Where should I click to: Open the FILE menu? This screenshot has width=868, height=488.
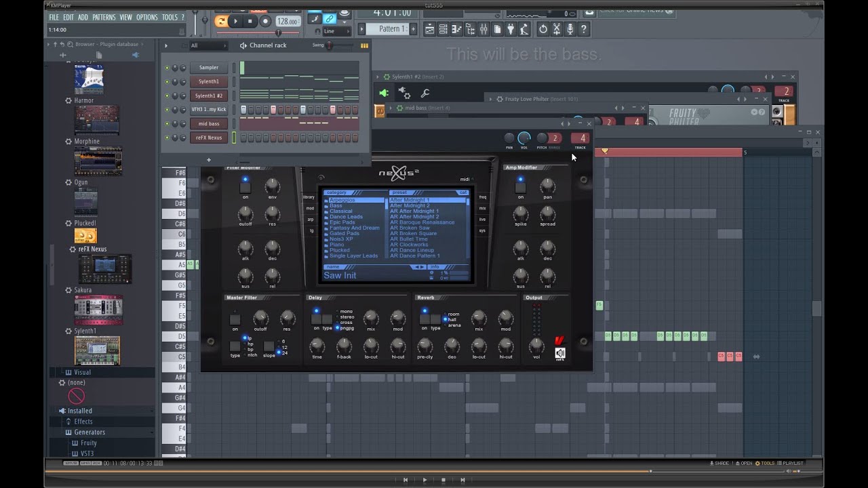54,17
